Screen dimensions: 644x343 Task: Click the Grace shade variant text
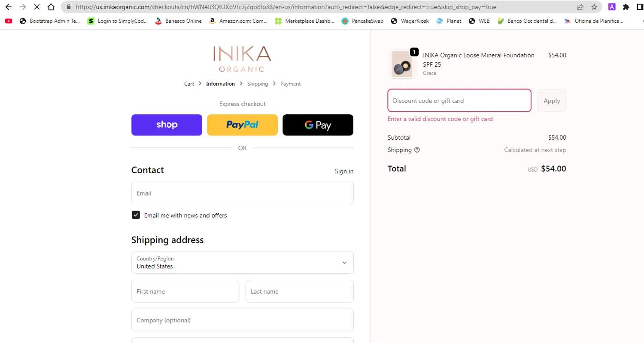tap(429, 73)
